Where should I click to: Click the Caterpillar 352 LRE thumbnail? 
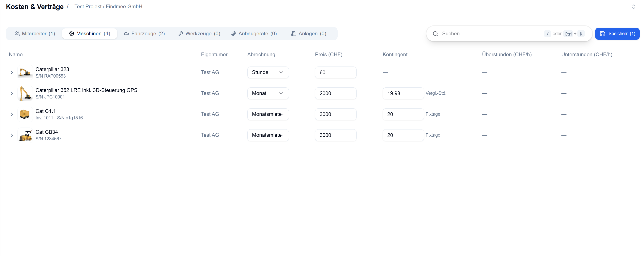(25, 93)
